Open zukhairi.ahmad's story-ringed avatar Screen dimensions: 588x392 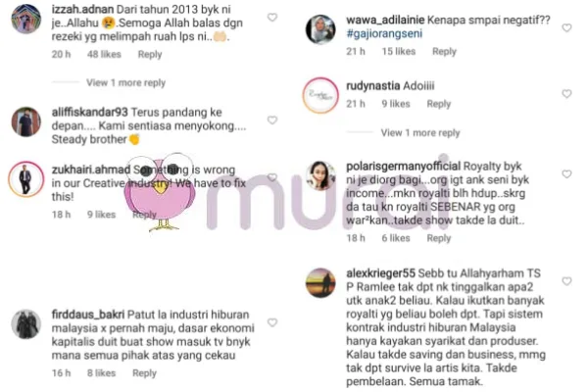[x=25, y=179]
